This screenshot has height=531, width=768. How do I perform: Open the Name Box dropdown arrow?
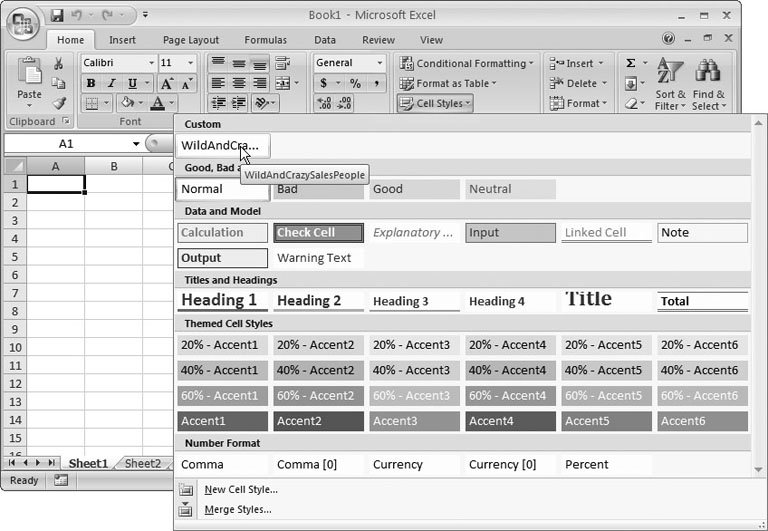click(136, 144)
